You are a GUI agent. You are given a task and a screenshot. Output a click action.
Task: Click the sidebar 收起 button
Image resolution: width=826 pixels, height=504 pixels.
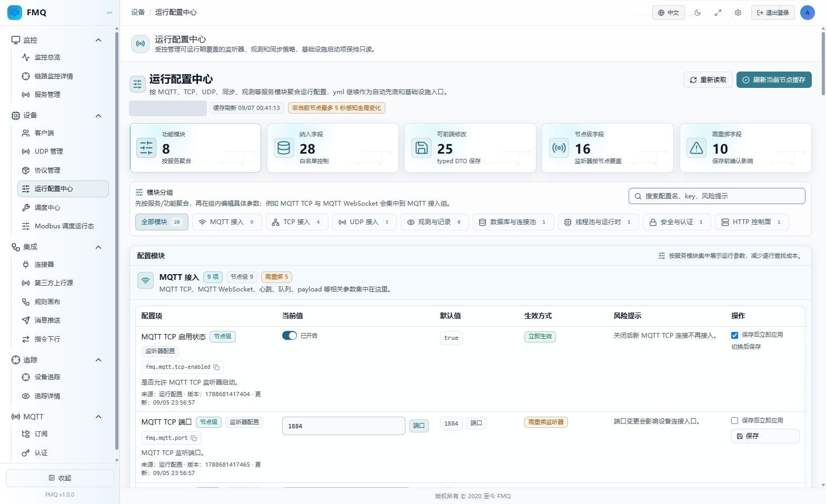(x=60, y=478)
